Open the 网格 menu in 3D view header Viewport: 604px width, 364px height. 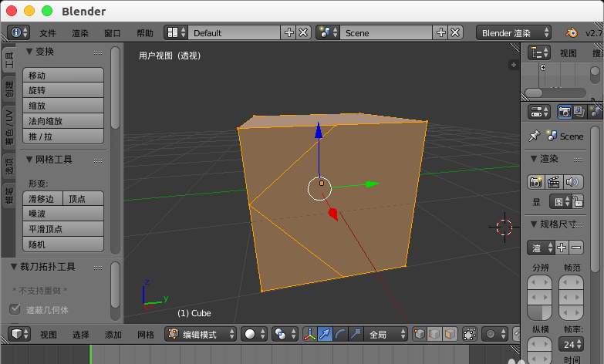(x=146, y=335)
